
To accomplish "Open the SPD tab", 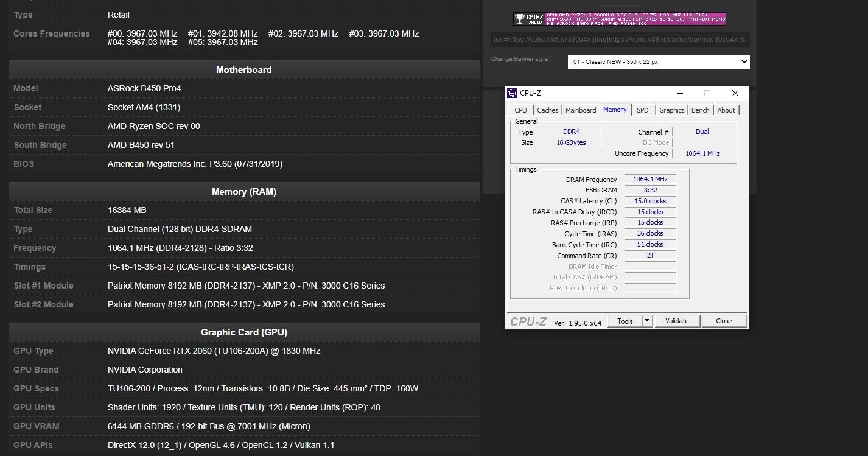I will [x=643, y=110].
